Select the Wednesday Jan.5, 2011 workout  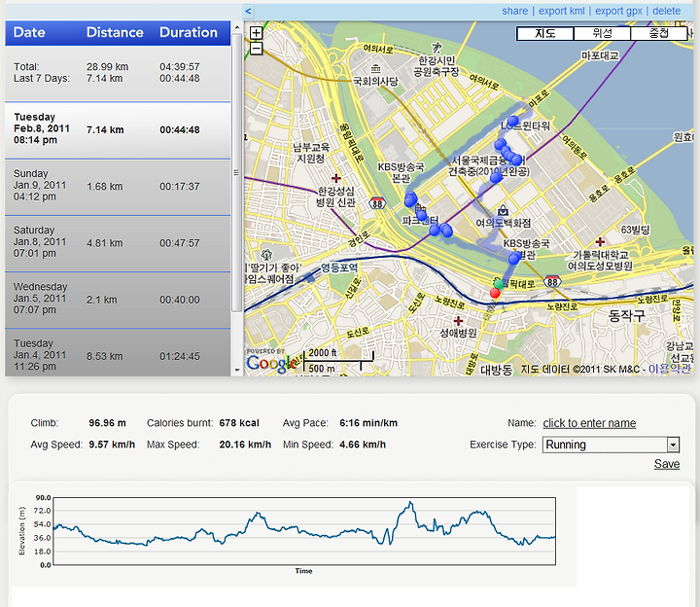coord(118,301)
